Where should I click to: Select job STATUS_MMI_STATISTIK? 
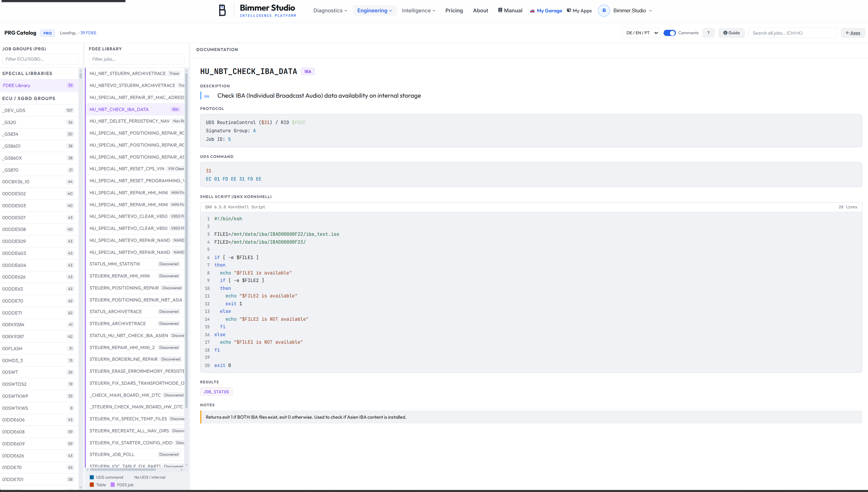tap(135, 264)
